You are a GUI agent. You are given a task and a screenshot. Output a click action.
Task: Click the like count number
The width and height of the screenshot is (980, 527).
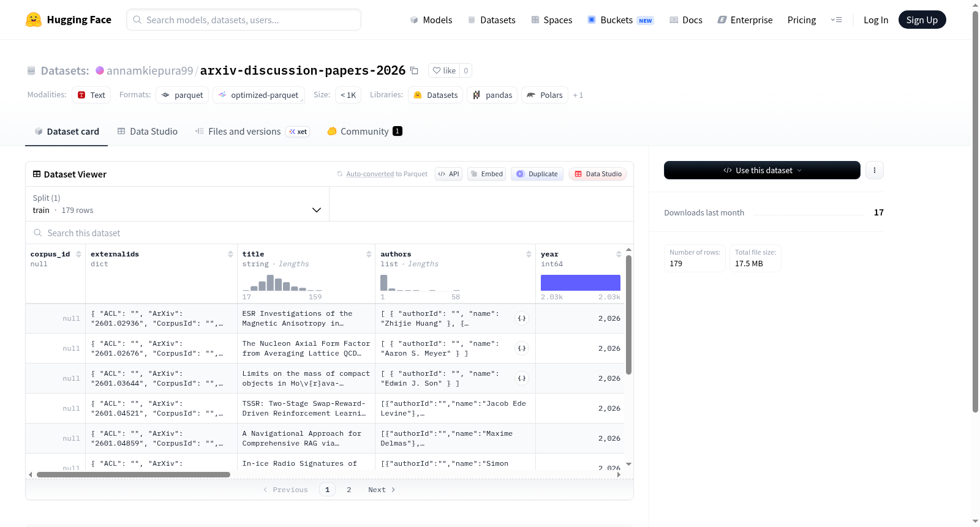[x=466, y=70]
